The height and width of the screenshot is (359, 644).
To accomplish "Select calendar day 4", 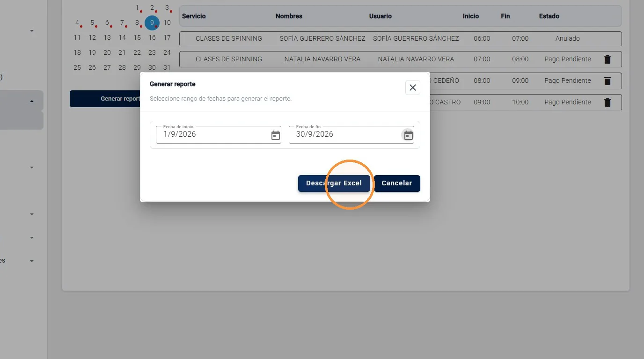I will [77, 22].
